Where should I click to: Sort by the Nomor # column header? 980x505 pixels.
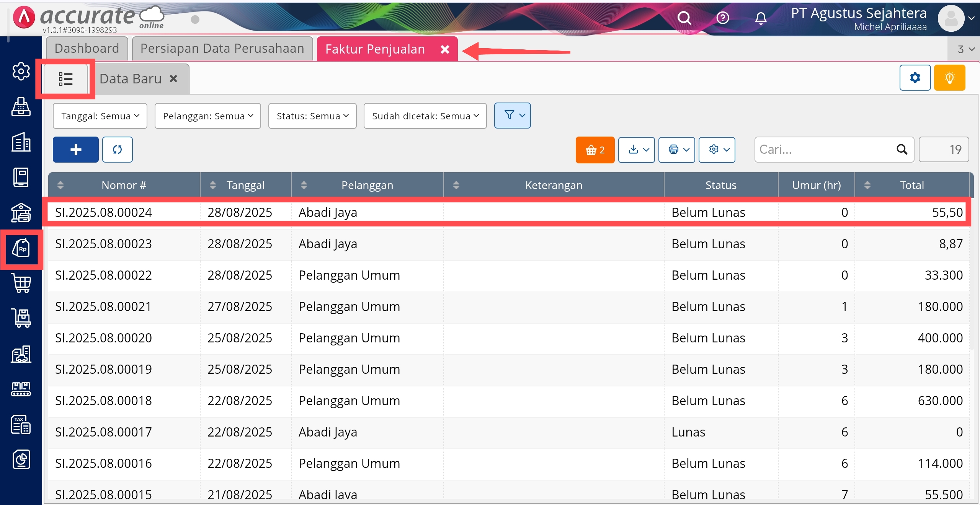[123, 185]
